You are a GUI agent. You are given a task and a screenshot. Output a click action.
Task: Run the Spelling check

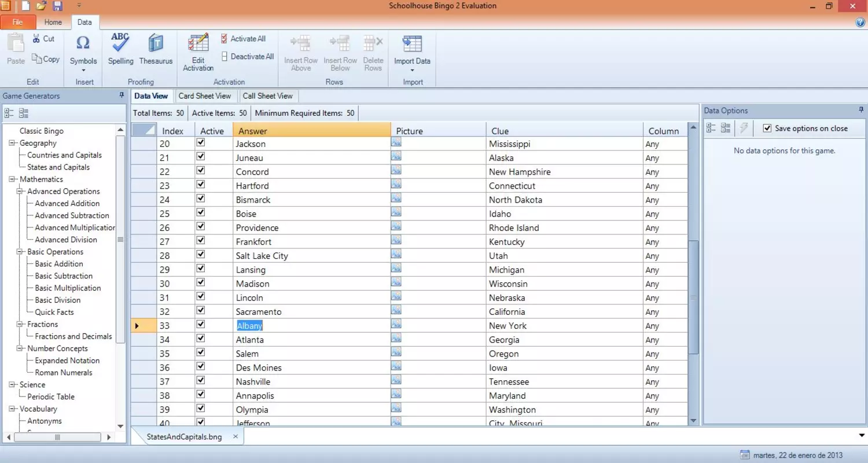120,49
